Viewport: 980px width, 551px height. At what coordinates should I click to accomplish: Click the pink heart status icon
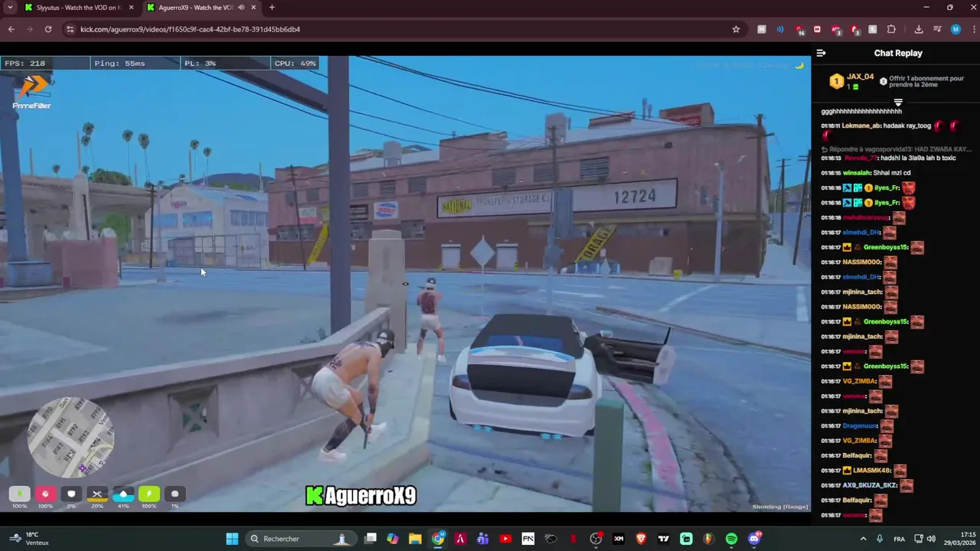pos(45,494)
